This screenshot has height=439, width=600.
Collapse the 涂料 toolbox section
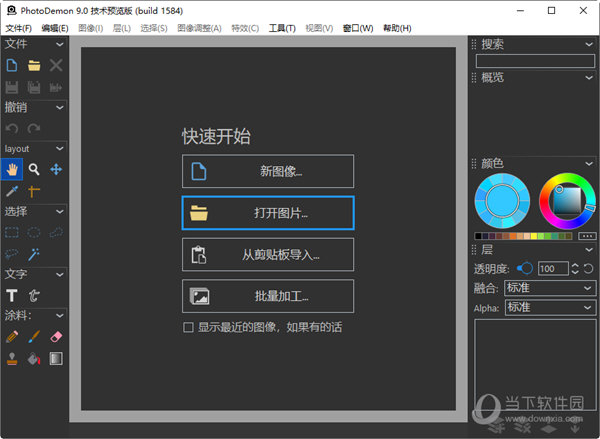(x=60, y=315)
